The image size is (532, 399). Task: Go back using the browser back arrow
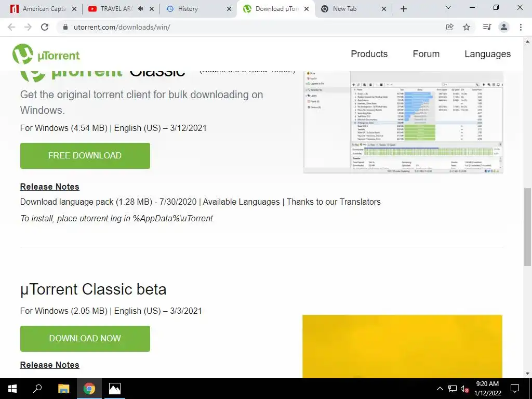tap(11, 27)
